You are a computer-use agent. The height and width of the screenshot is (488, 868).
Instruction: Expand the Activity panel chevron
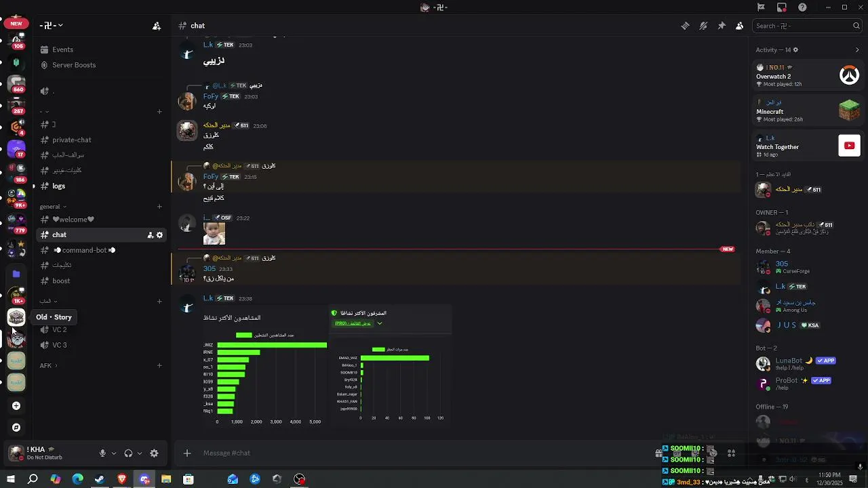point(857,49)
